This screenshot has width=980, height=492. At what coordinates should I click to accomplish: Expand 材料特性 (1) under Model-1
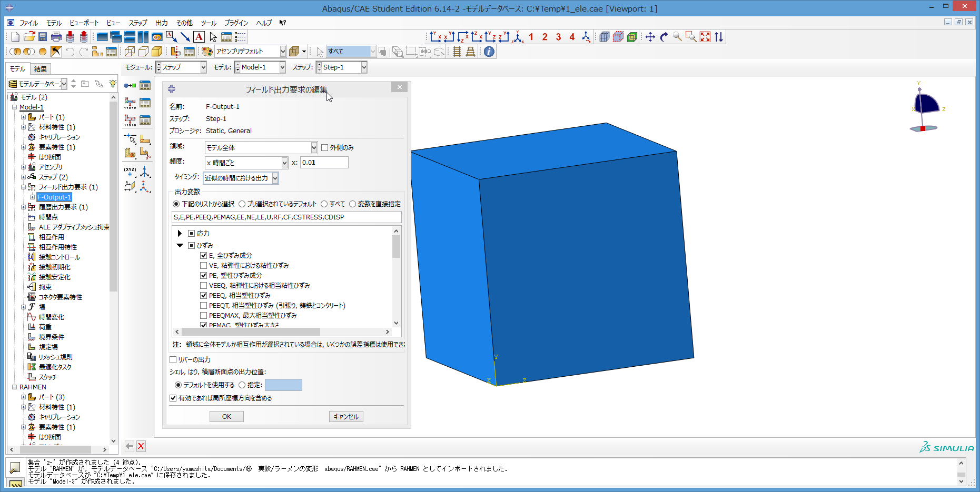pos(23,127)
